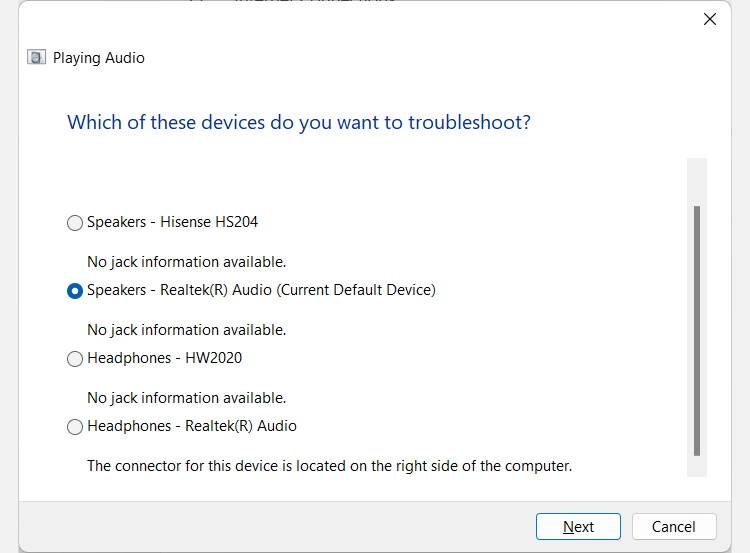This screenshot has width=750, height=553.
Task: Click the scrollbar track above the thumb
Action: tap(697, 180)
